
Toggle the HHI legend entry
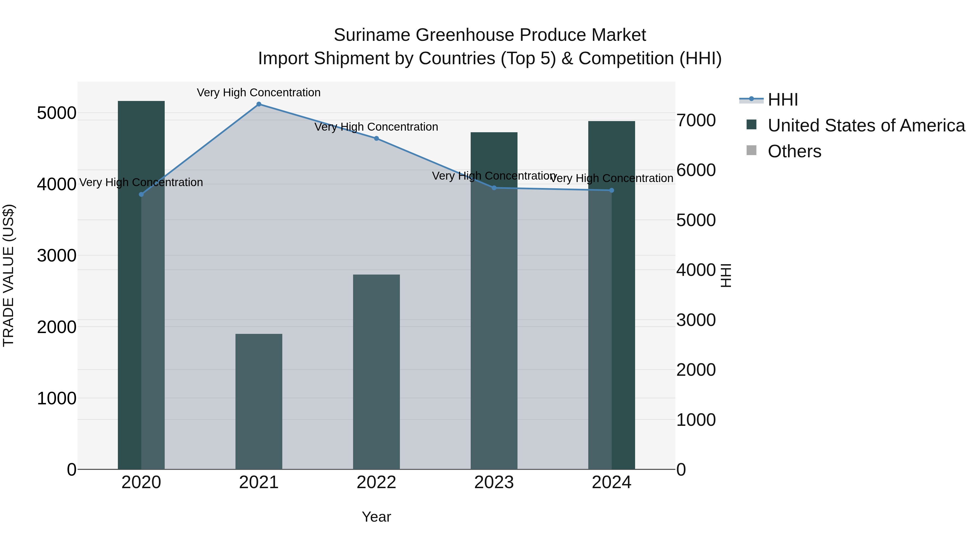click(768, 100)
